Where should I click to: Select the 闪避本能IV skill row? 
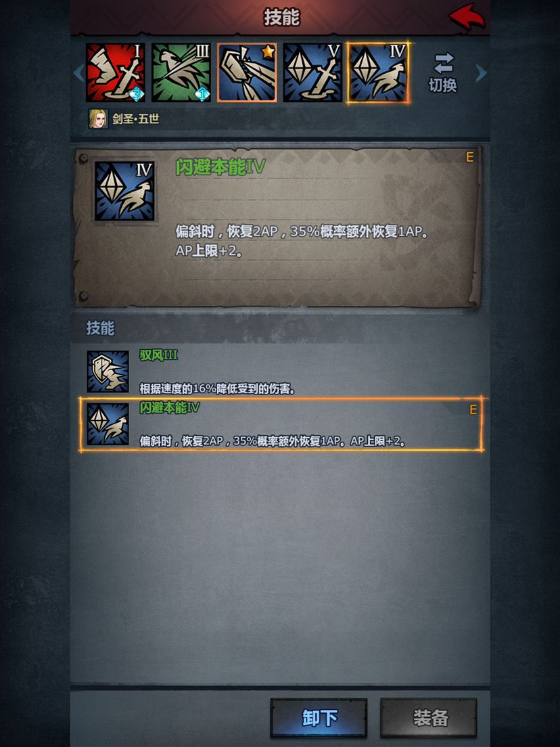pyautogui.click(x=281, y=424)
